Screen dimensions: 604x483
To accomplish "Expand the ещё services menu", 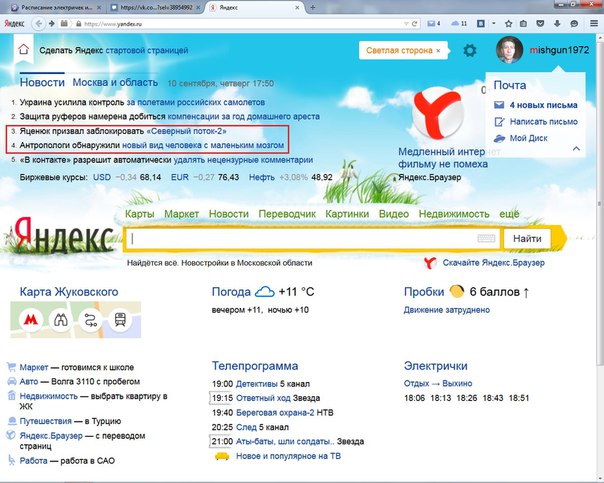I will coord(509,214).
